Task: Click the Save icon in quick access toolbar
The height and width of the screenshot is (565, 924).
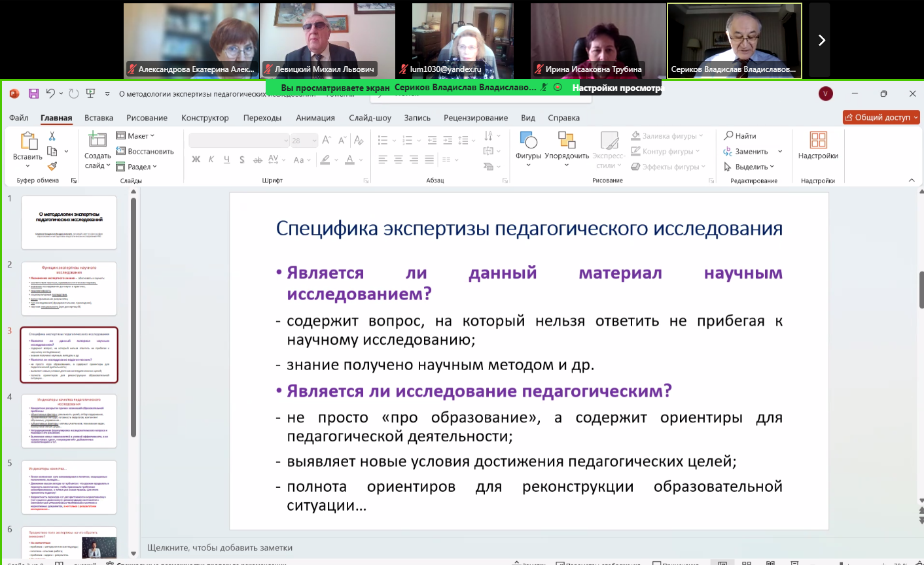Action: click(x=33, y=94)
